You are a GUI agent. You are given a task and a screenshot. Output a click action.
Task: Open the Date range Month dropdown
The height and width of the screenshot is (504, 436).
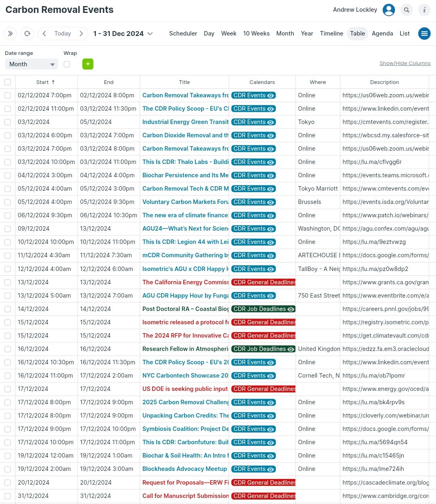(x=31, y=64)
